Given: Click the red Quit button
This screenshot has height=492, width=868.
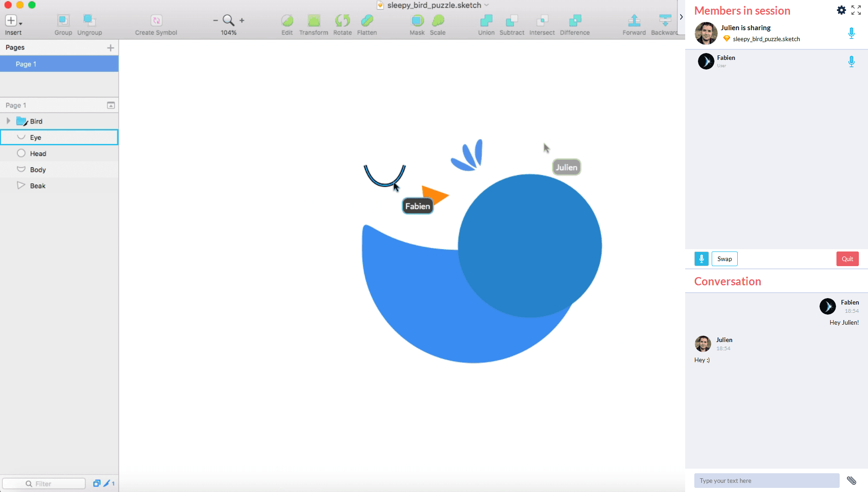Looking at the screenshot, I should (847, 259).
